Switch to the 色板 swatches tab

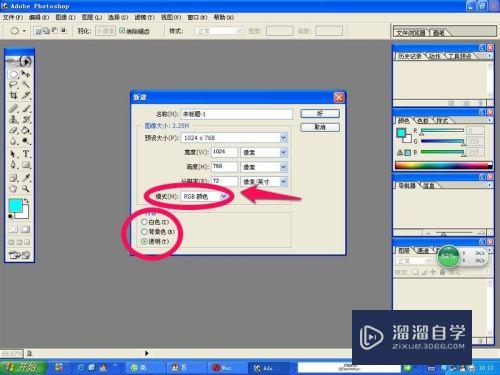click(x=423, y=121)
